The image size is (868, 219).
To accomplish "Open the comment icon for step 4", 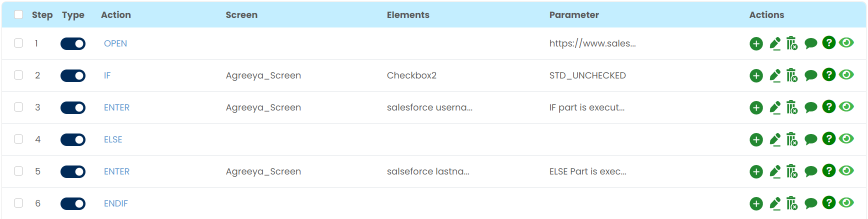I will [810, 140].
